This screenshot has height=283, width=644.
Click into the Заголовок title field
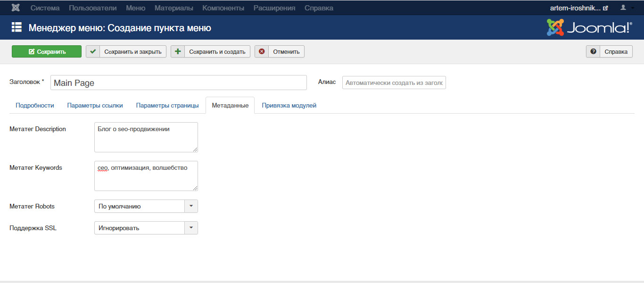coord(178,83)
